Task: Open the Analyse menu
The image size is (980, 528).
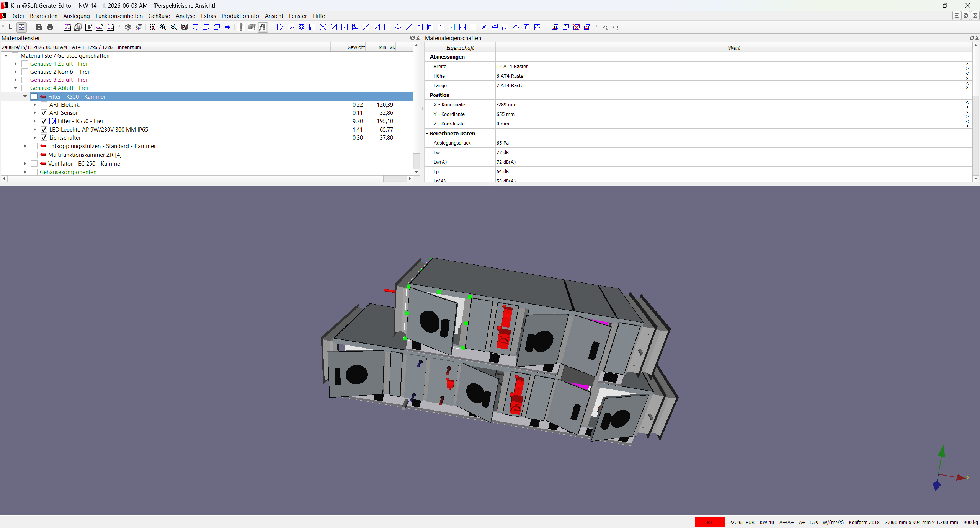Action: (185, 16)
